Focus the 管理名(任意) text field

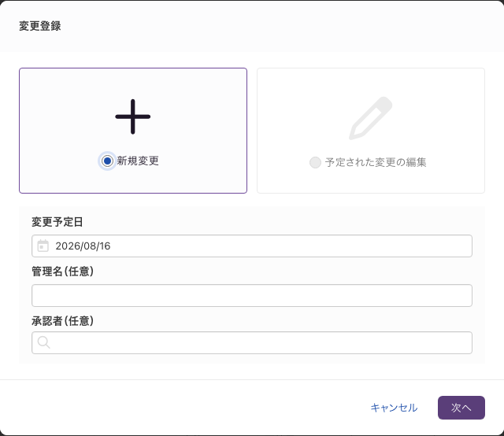(252, 295)
